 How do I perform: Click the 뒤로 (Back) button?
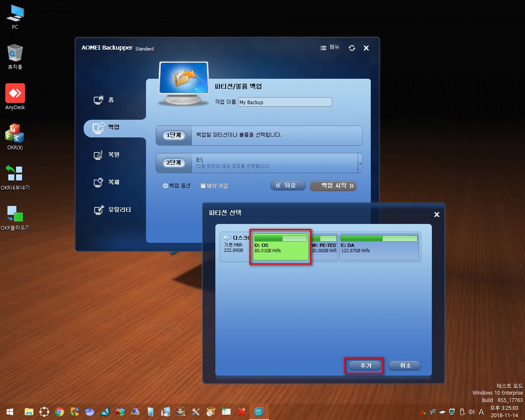288,185
